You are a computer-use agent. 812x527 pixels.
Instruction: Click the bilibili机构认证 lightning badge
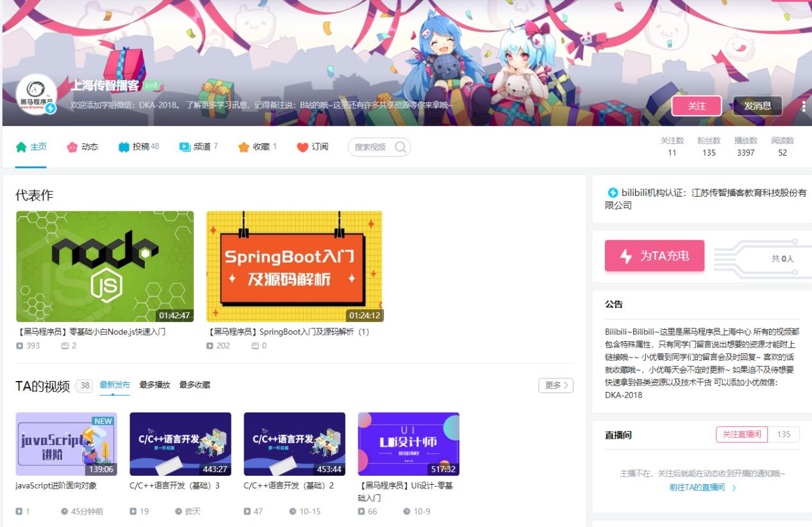pos(613,193)
